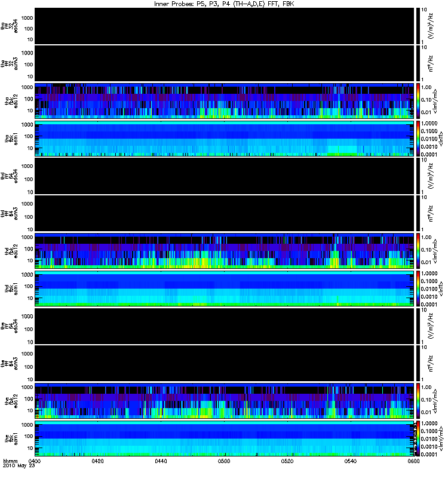This screenshot has height=478, width=448.
Task: Click the 0.10 color scale value of thd fbk edc12
Action: [x=426, y=250]
